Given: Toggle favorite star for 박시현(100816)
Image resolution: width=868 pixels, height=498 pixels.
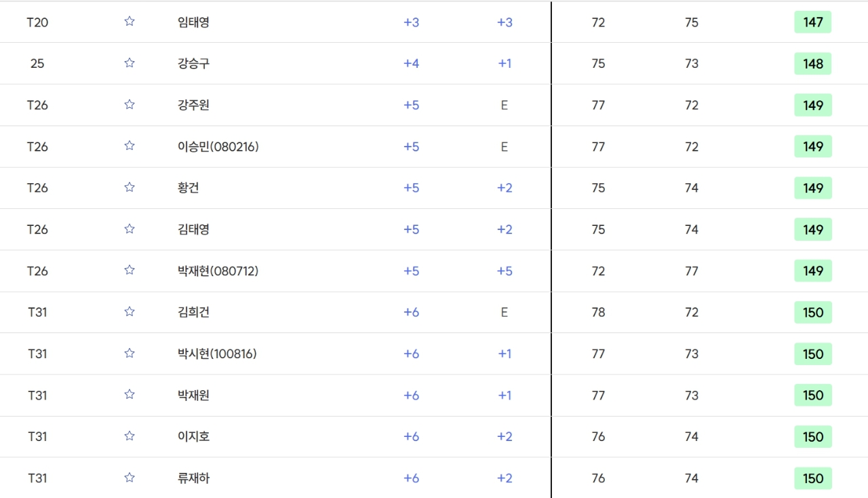Looking at the screenshot, I should [130, 353].
